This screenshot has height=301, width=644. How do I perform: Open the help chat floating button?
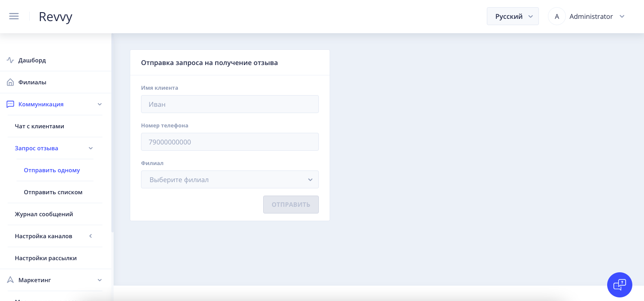620,285
